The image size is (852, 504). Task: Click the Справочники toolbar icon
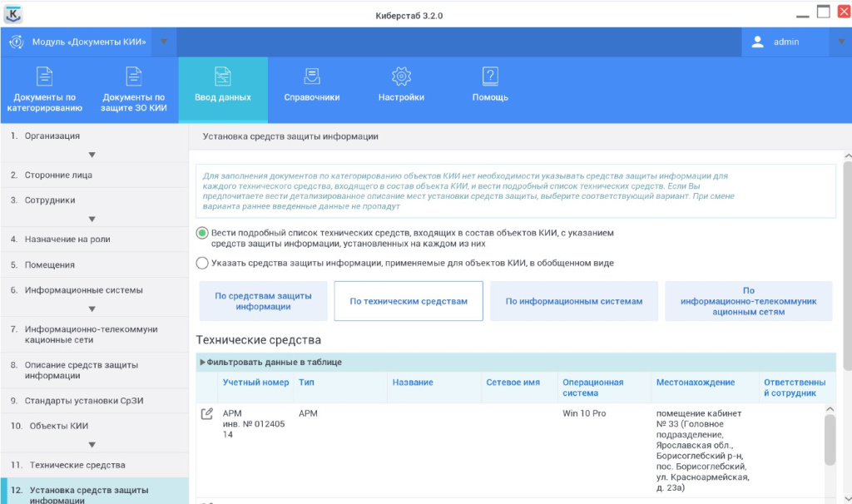click(x=312, y=77)
